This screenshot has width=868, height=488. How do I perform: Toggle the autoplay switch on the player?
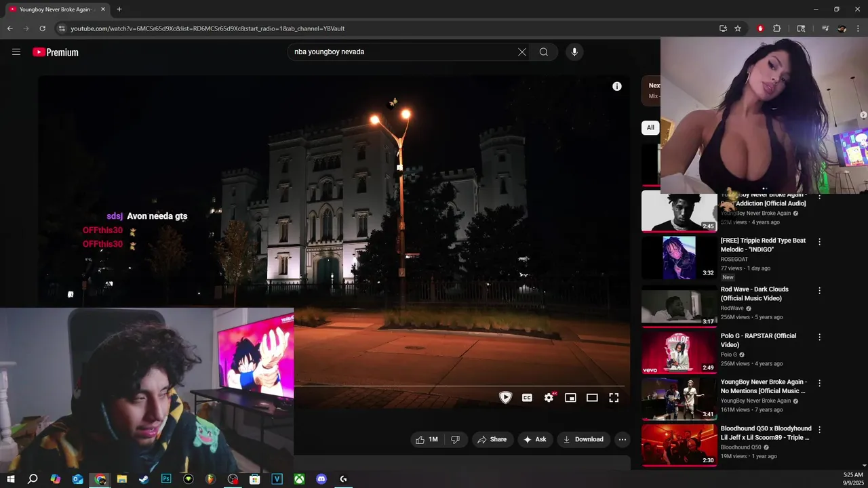pos(505,398)
